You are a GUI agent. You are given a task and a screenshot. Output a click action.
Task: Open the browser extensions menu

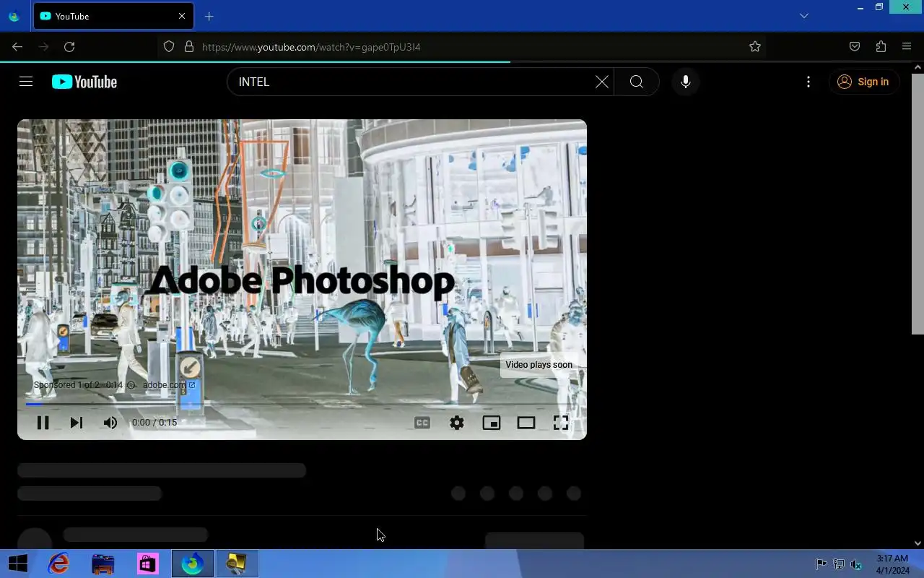881,47
